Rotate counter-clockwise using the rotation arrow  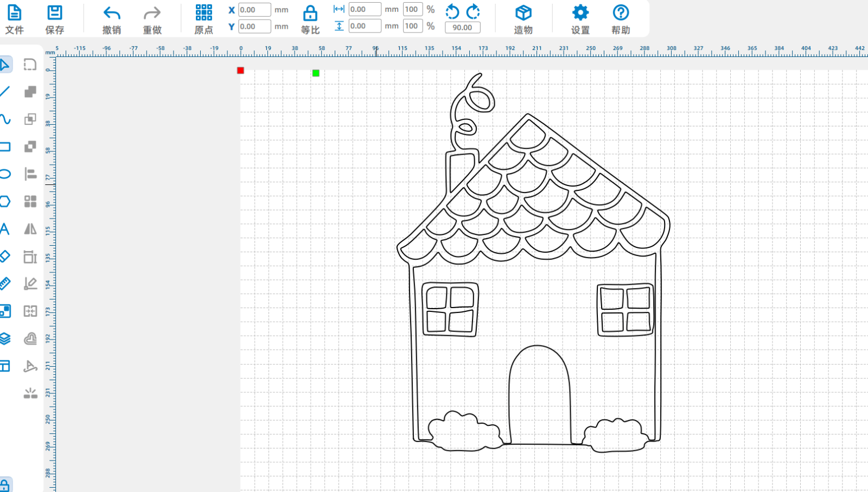pos(452,11)
